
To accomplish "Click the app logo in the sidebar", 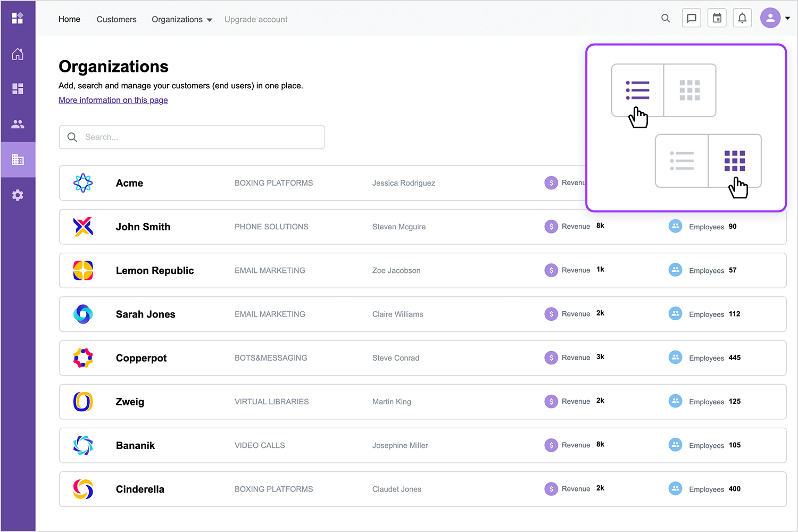I will click(18, 18).
